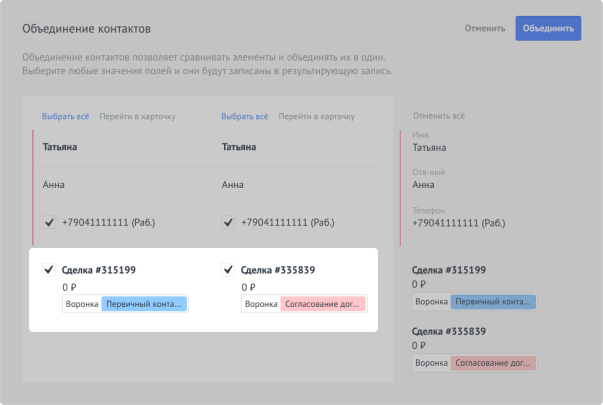
Task: Toggle the second contact's phone +79041111111 checkbox
Action: [x=228, y=222]
